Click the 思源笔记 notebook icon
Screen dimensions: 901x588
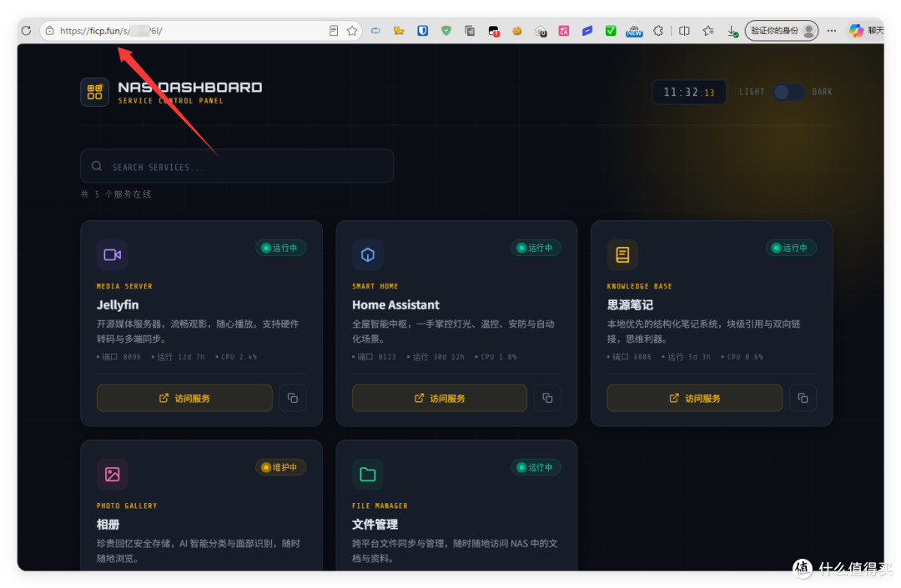(622, 254)
